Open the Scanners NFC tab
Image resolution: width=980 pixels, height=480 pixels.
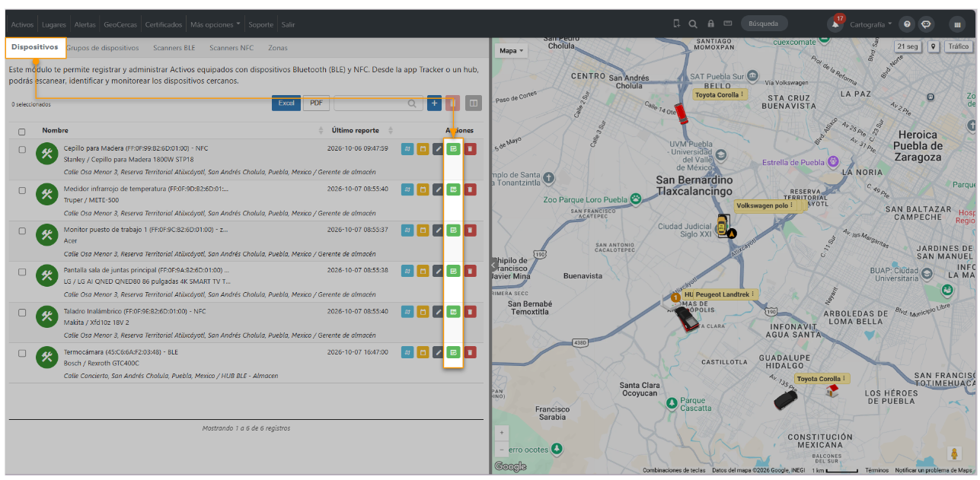pos(231,48)
